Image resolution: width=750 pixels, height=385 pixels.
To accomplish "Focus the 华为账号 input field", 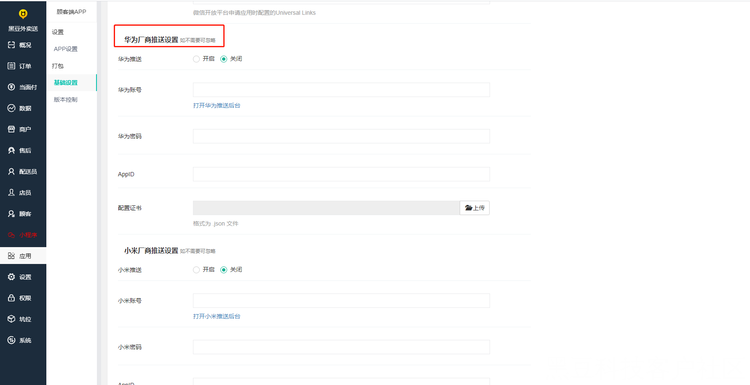I will (341, 89).
